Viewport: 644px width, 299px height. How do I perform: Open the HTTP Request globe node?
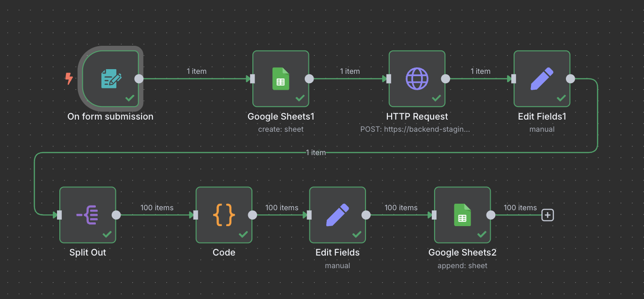[x=417, y=79]
